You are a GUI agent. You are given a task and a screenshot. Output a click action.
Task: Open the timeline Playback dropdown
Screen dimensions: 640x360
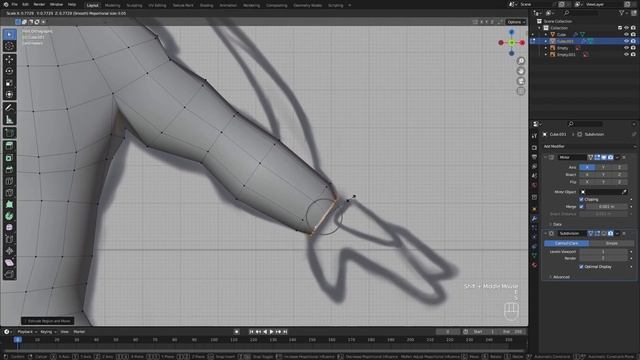(x=27, y=332)
